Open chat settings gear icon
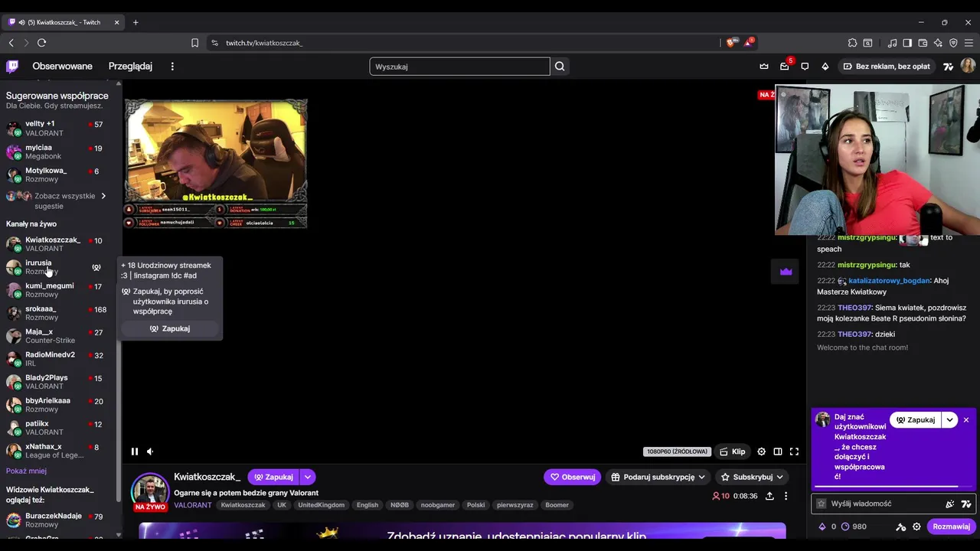Screen dimensions: 980x551 pos(916,527)
